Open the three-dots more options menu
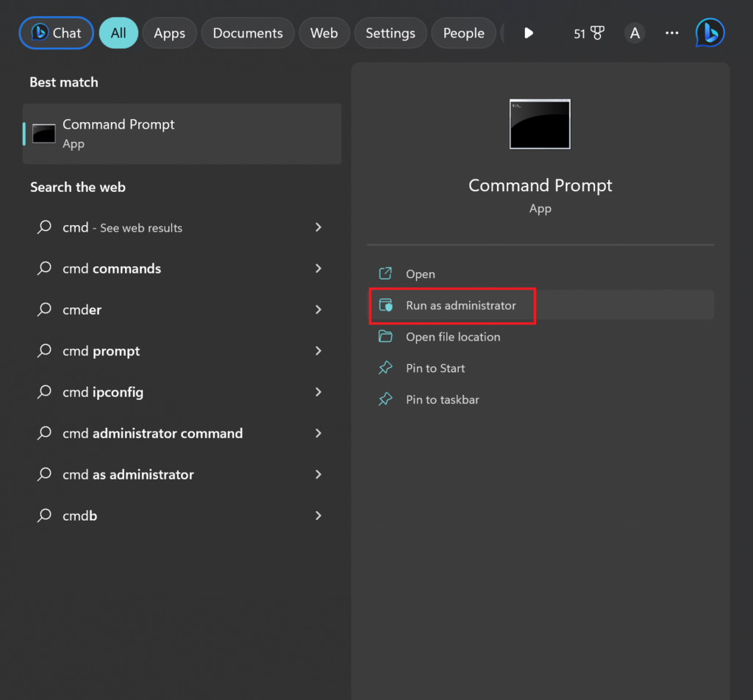753x700 pixels. 671,33
